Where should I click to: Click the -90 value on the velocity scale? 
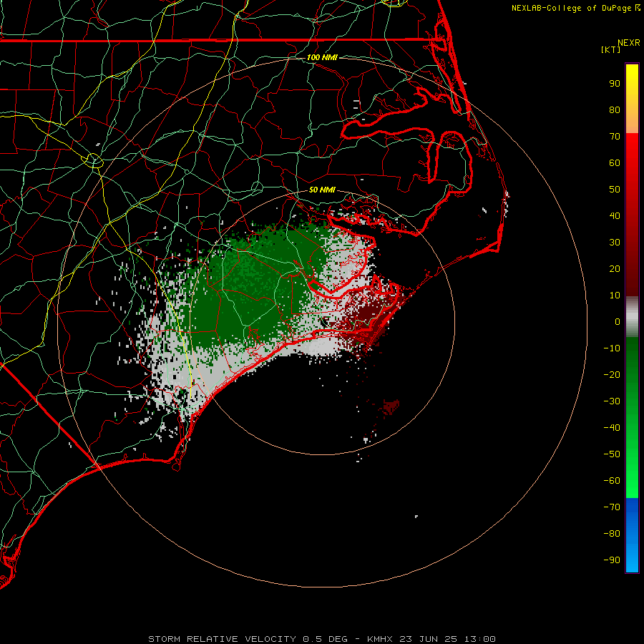pos(612,560)
